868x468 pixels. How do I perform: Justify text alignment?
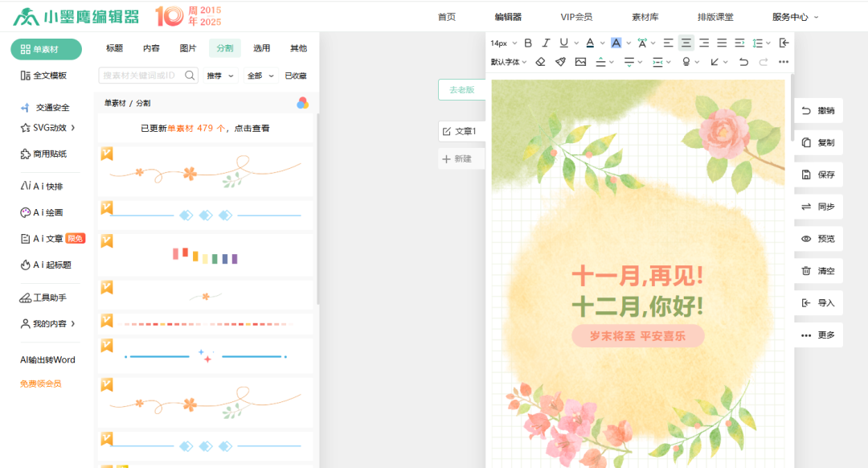722,43
